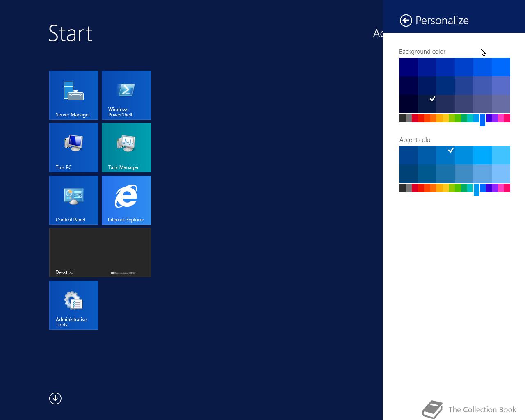
Task: Select the checked dark navy background swatch
Action: tap(427, 104)
